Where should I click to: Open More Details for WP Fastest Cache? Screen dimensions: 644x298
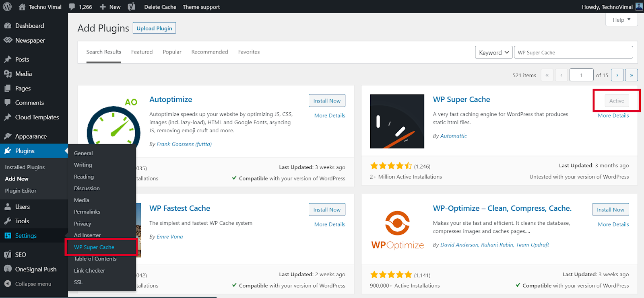(x=330, y=224)
